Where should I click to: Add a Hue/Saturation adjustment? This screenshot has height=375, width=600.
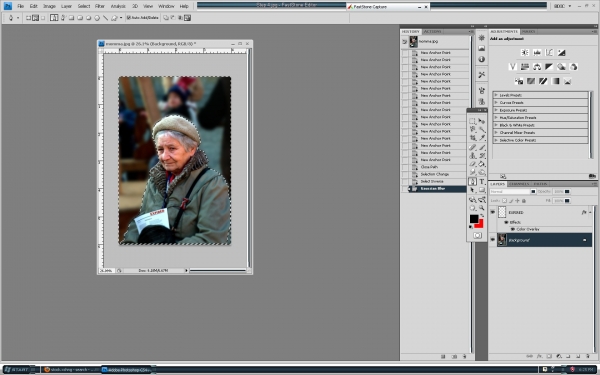525,67
